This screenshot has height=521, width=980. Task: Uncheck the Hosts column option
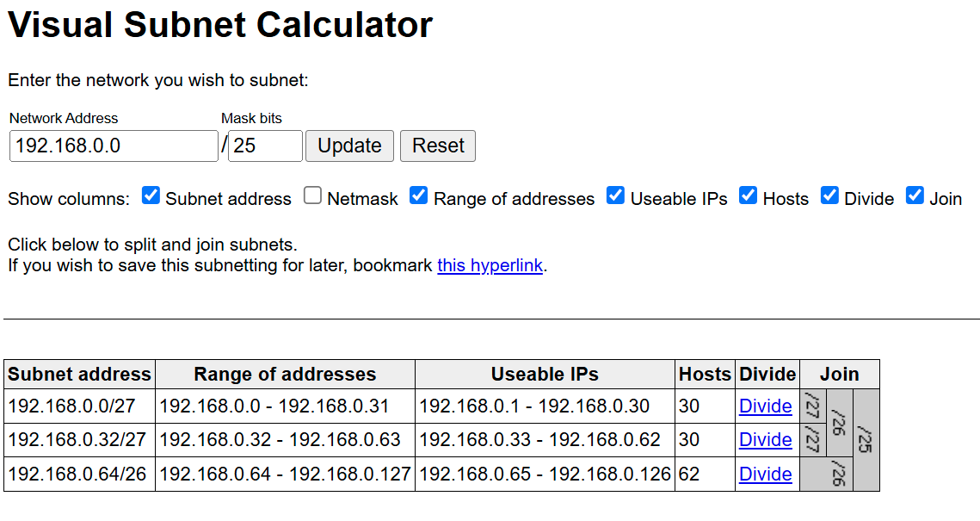(x=748, y=195)
